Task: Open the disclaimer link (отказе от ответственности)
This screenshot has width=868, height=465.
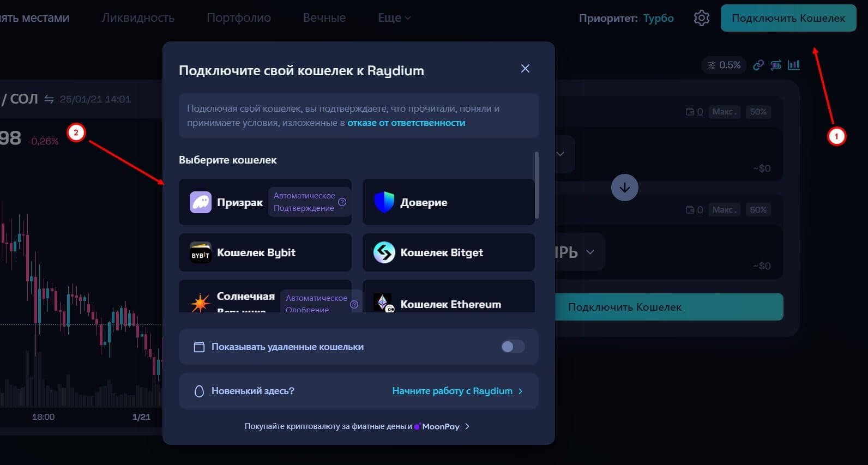Action: tap(406, 123)
